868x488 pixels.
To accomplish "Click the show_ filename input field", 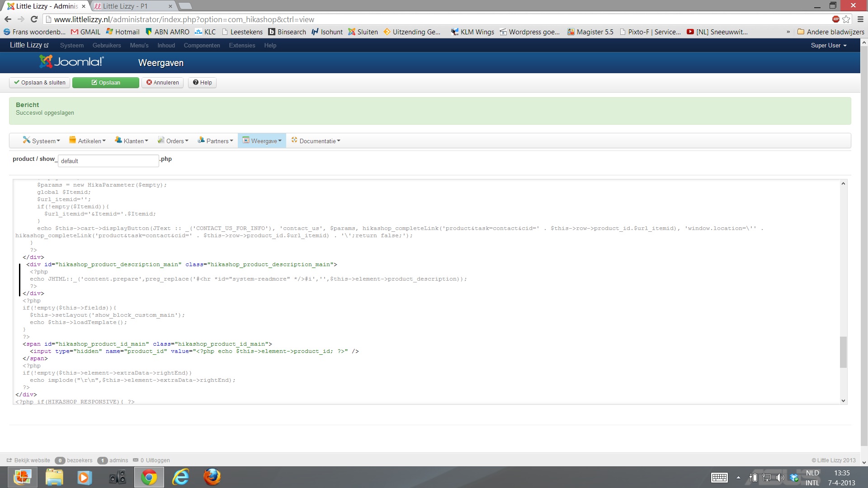I will [108, 161].
